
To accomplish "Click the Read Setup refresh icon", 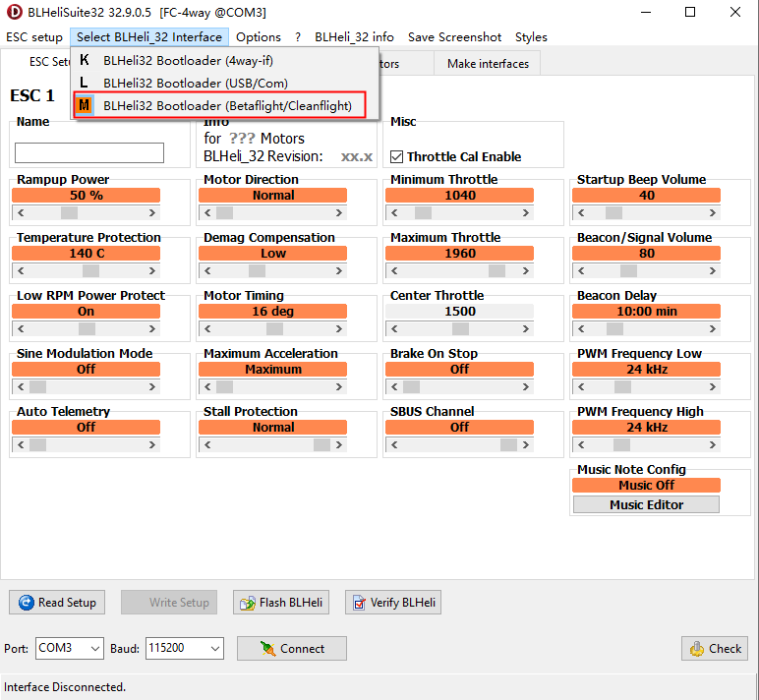I will [27, 603].
